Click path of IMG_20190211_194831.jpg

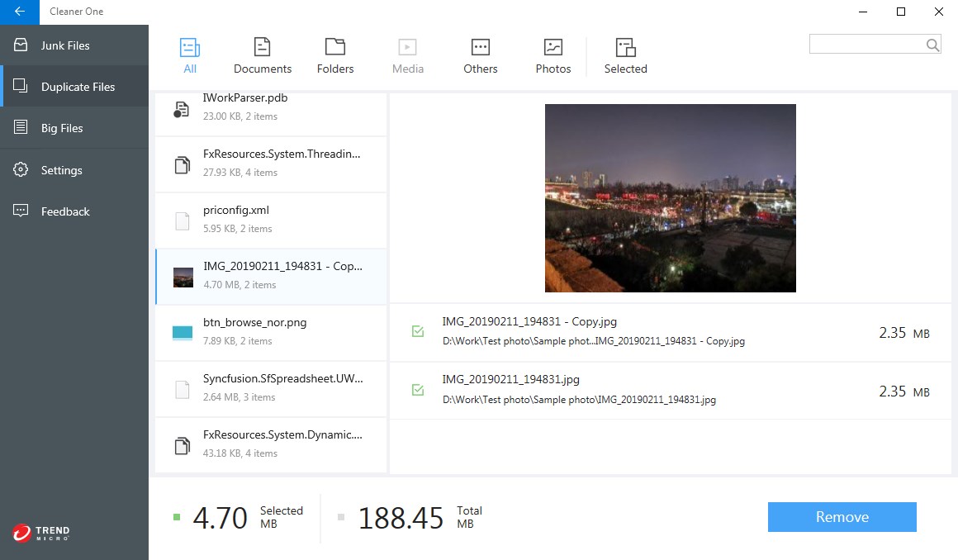coord(579,399)
